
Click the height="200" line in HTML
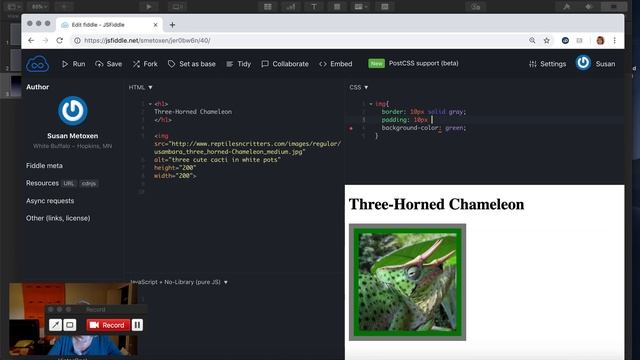(x=175, y=168)
